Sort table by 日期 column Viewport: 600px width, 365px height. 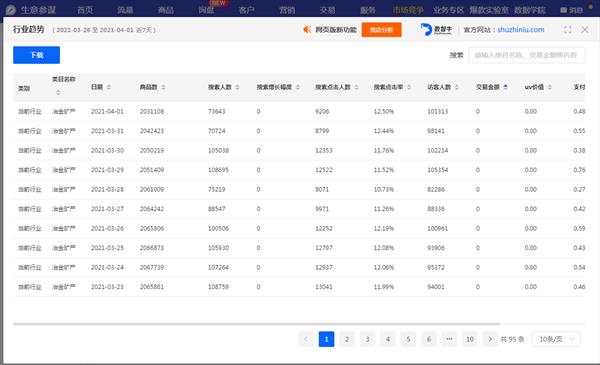pyautogui.click(x=109, y=87)
